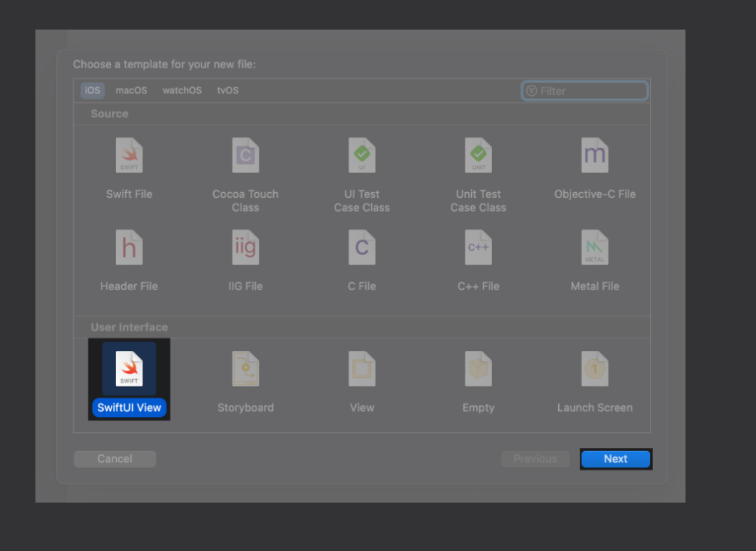Select the Metal File template icon
This screenshot has height=551, width=756.
(x=595, y=247)
